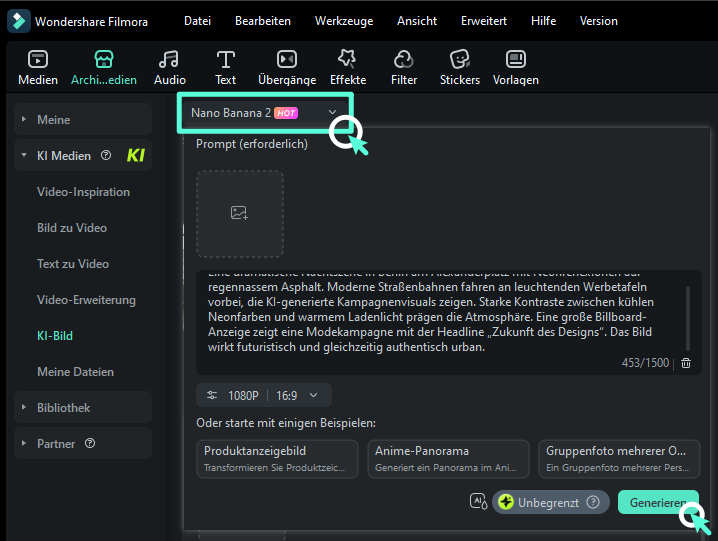Select KI-Bild in the sidebar

click(55, 335)
